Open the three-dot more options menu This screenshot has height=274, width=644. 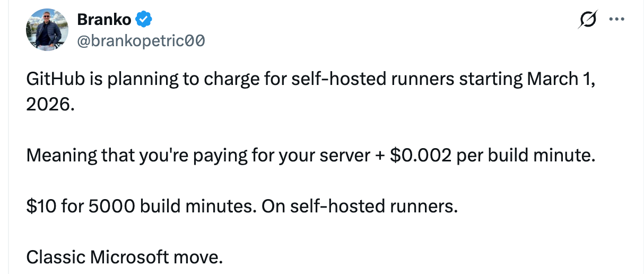pyautogui.click(x=617, y=19)
